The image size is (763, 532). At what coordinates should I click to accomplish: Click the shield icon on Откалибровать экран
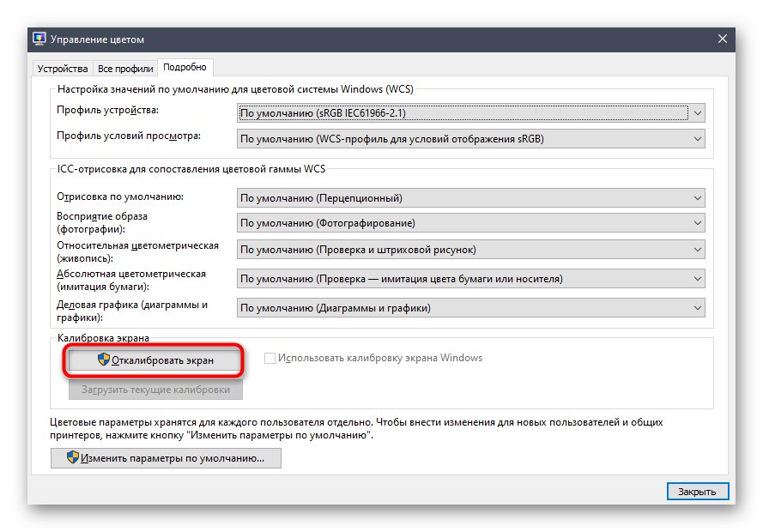pyautogui.click(x=104, y=360)
